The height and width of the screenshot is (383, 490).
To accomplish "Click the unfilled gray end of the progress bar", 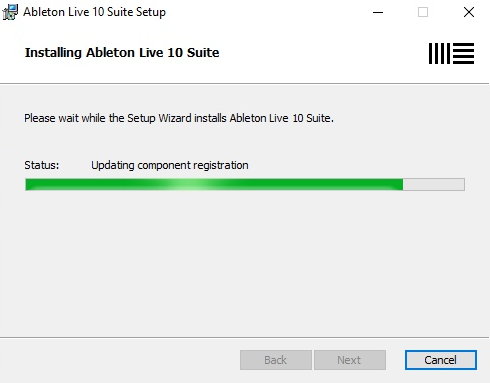I will coord(434,184).
